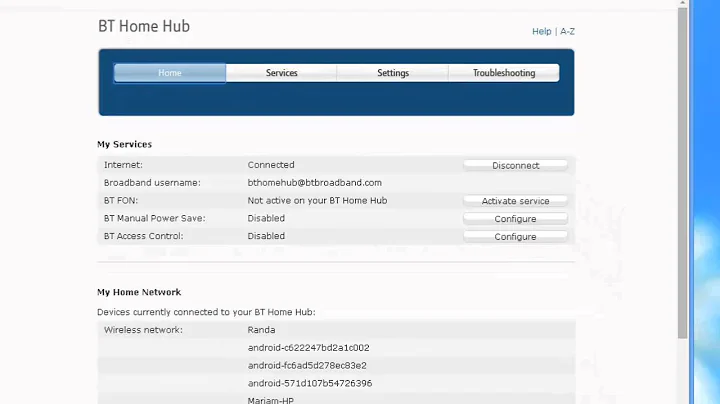Select the Mariam-HP device entry

(270, 400)
